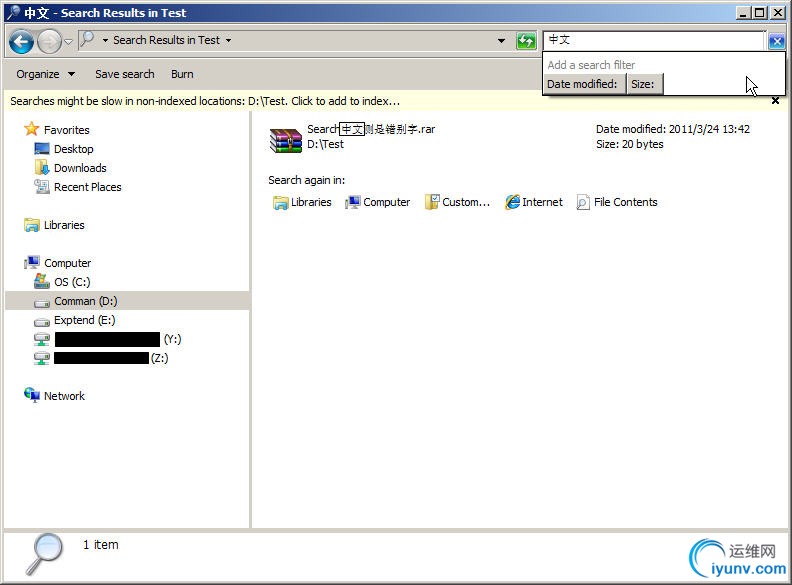Click the Exptend (E:) drive icon

[42, 321]
